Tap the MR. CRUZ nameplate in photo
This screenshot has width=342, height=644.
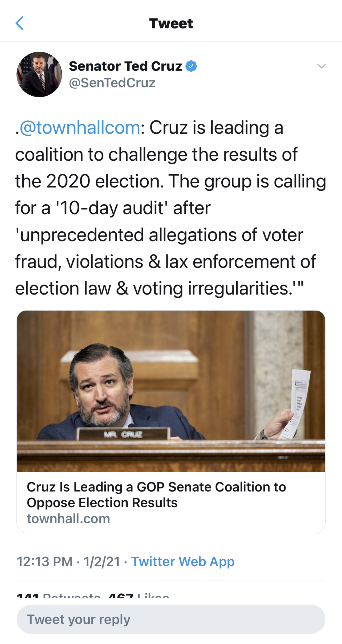point(124,435)
